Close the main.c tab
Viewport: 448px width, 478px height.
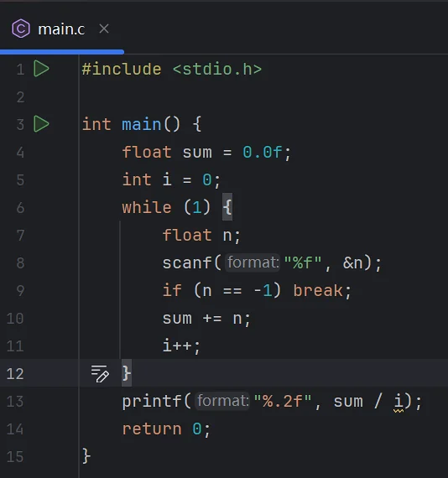104,29
